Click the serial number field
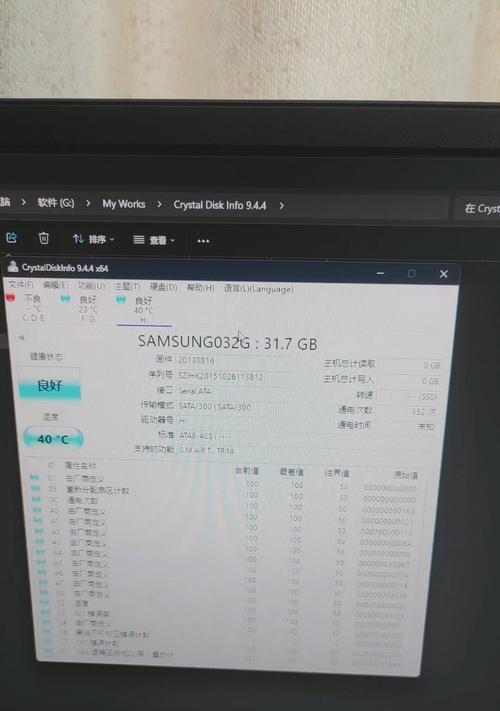 pos(233,376)
